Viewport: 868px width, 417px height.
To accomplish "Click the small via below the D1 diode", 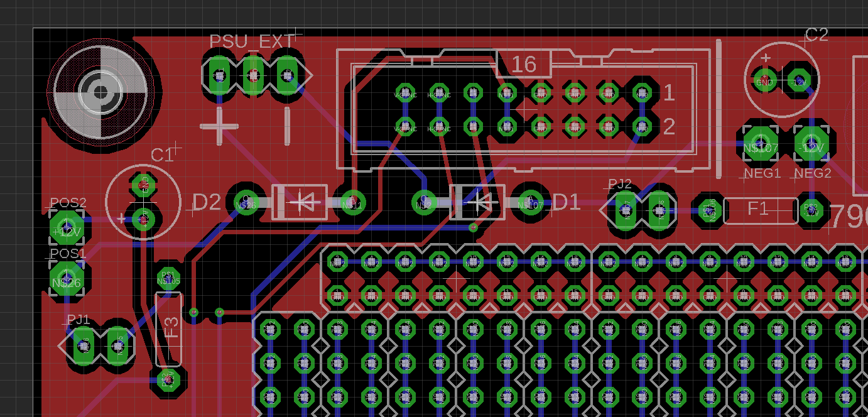I will (x=473, y=227).
